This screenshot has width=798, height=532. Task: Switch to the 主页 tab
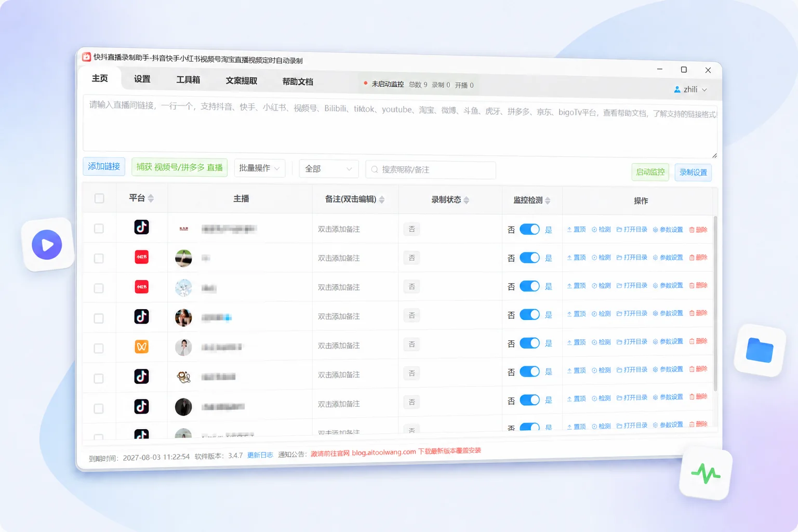tap(100, 78)
